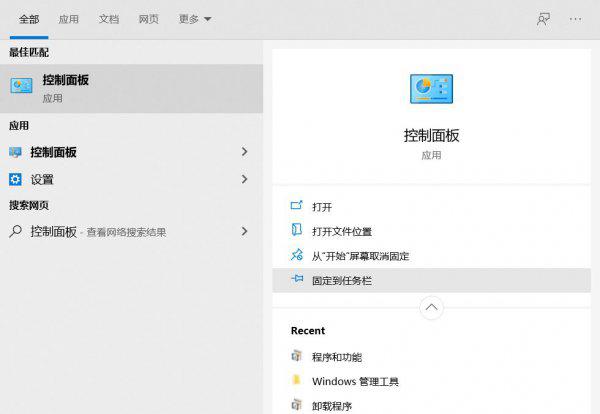The image size is (600, 414).
Task: Click the 设置 gear icon
Action: 15,179
